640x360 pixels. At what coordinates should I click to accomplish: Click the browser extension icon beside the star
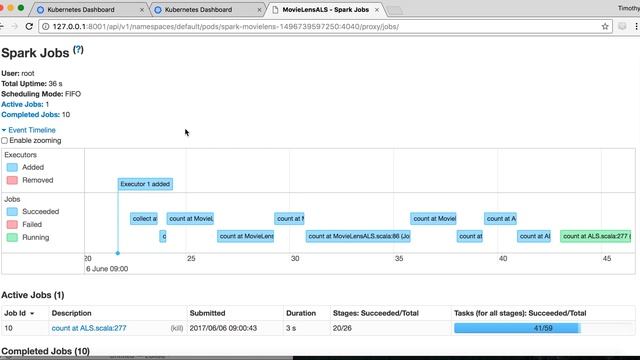tap(622, 27)
